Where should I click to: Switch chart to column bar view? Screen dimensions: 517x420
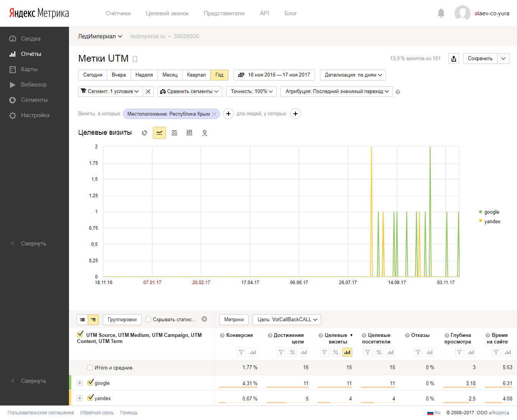tap(189, 133)
